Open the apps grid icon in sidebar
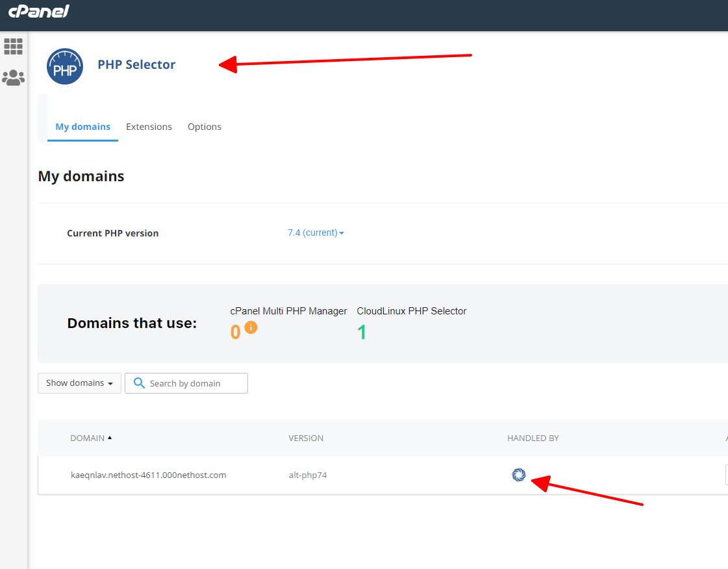This screenshot has width=728, height=569. pyautogui.click(x=13, y=47)
